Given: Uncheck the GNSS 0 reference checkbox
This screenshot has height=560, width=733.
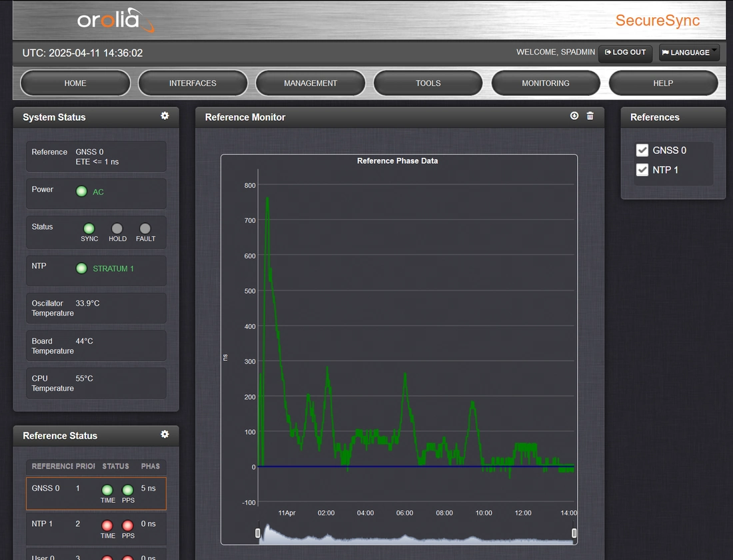Looking at the screenshot, I should [x=642, y=150].
